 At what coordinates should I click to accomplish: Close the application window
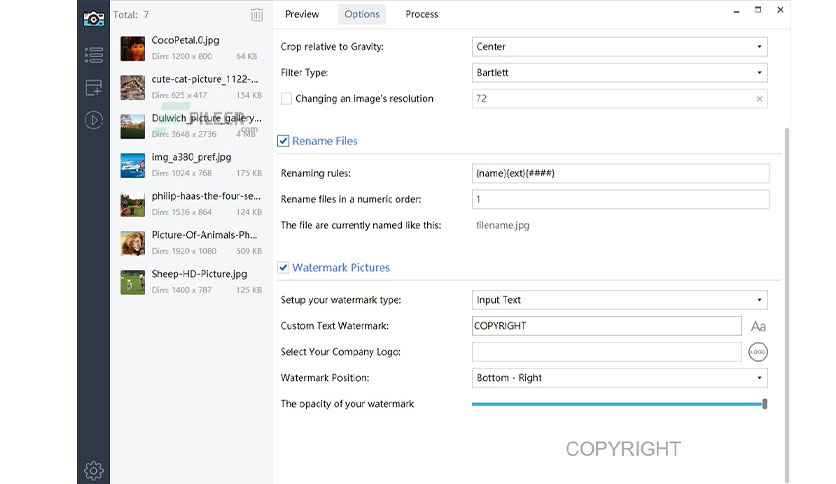pos(780,10)
